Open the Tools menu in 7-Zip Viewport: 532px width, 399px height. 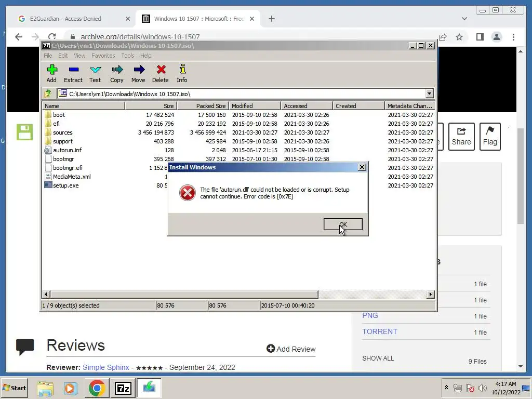[x=128, y=56]
